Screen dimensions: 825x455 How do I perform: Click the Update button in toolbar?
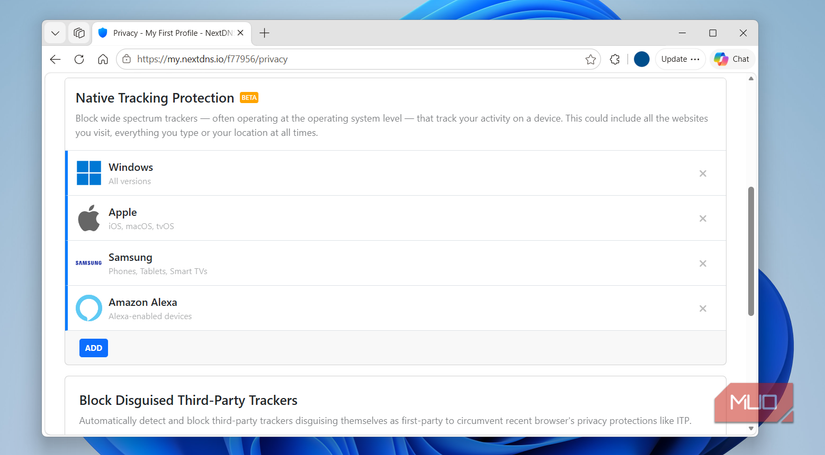pos(680,59)
